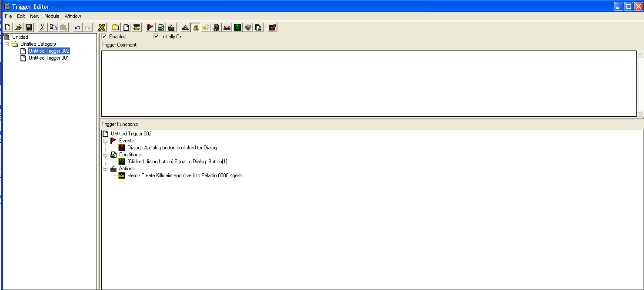Open the Module menu
This screenshot has height=290, width=644.
[52, 16]
